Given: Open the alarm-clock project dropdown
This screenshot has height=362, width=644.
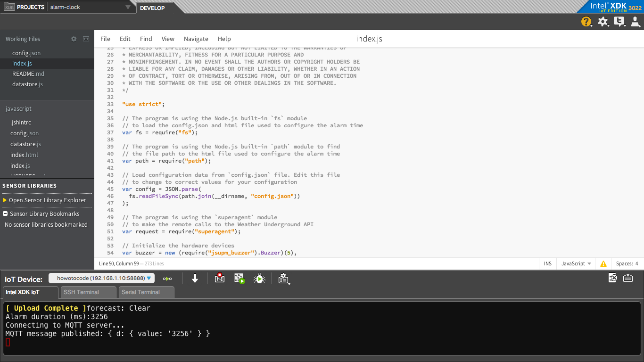Looking at the screenshot, I should tap(91, 7).
